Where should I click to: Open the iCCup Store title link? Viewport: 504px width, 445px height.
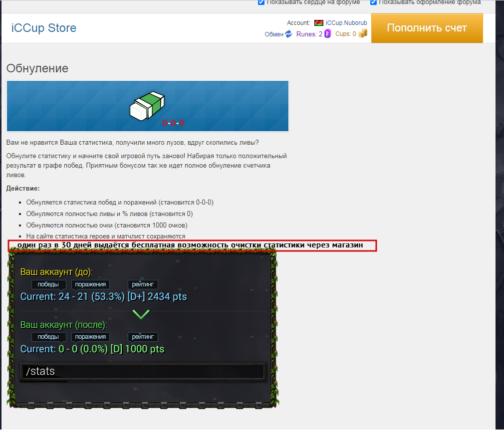pos(44,28)
